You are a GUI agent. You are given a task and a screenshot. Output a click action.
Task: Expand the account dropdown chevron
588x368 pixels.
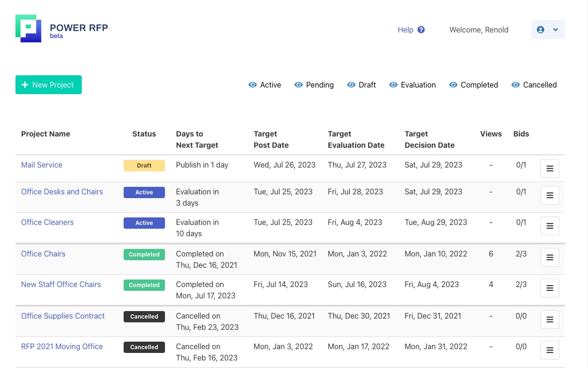[556, 29]
